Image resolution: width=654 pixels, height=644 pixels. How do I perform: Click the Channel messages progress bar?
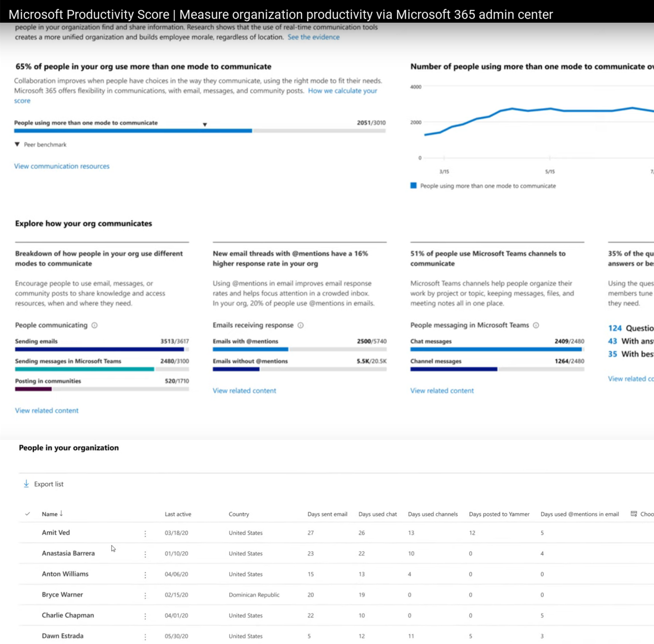tap(497, 369)
